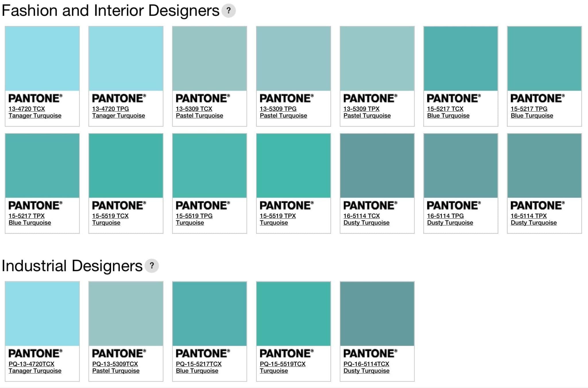Click the 13-5309 TPG code link
The height and width of the screenshot is (388, 588).
[278, 109]
